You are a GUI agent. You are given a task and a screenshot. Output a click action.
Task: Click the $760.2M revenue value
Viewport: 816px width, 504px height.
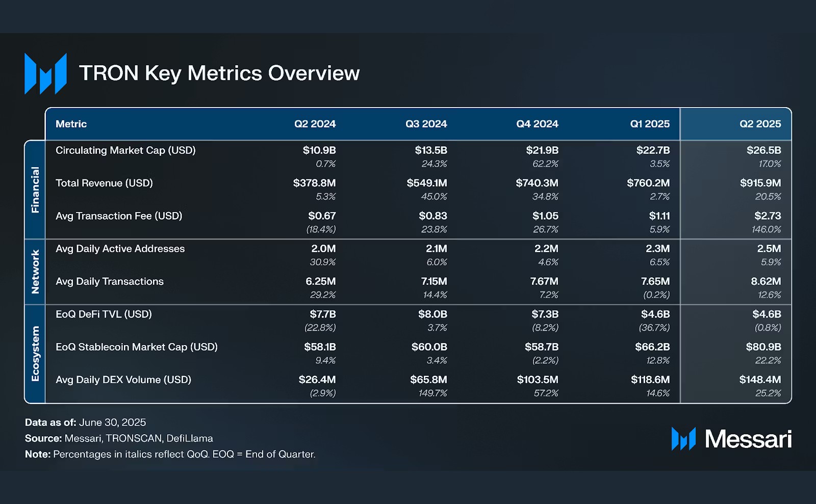click(648, 183)
